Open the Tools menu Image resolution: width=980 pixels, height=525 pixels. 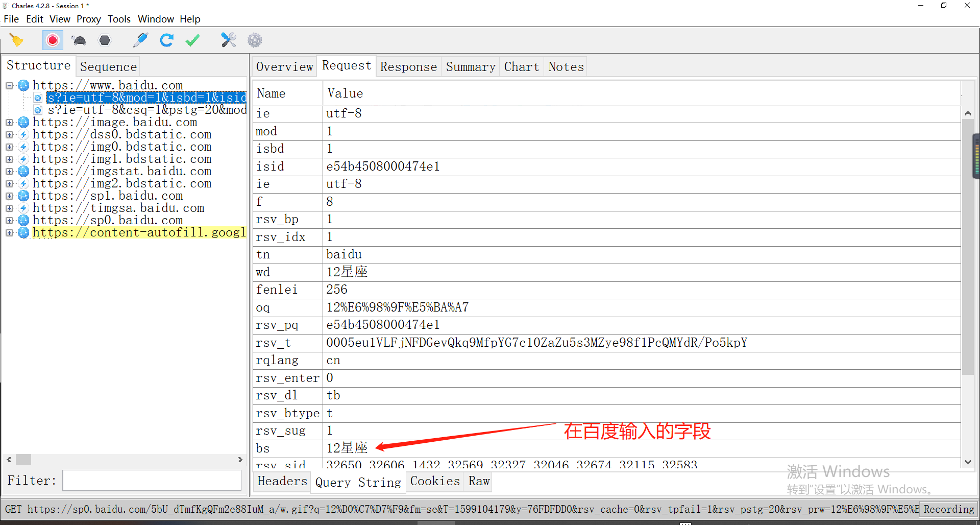[119, 19]
